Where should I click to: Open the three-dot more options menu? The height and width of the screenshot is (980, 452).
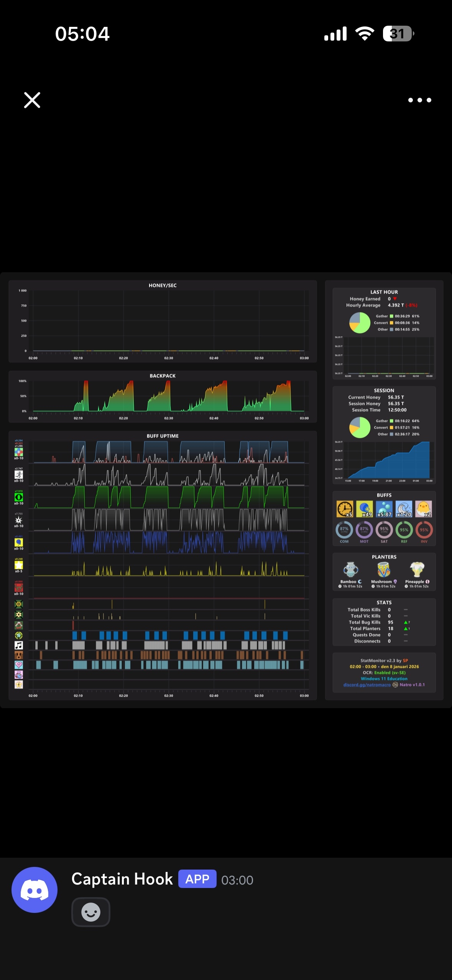click(419, 100)
